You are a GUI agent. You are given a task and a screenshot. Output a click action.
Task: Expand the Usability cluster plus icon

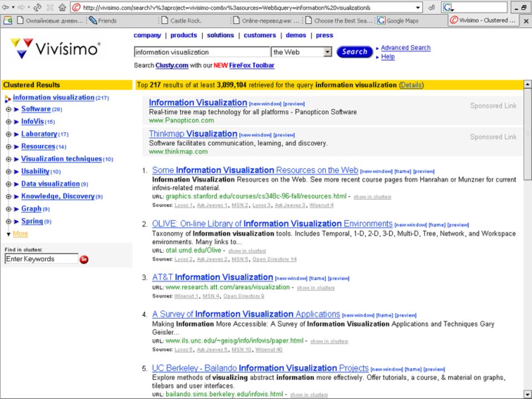(8, 172)
